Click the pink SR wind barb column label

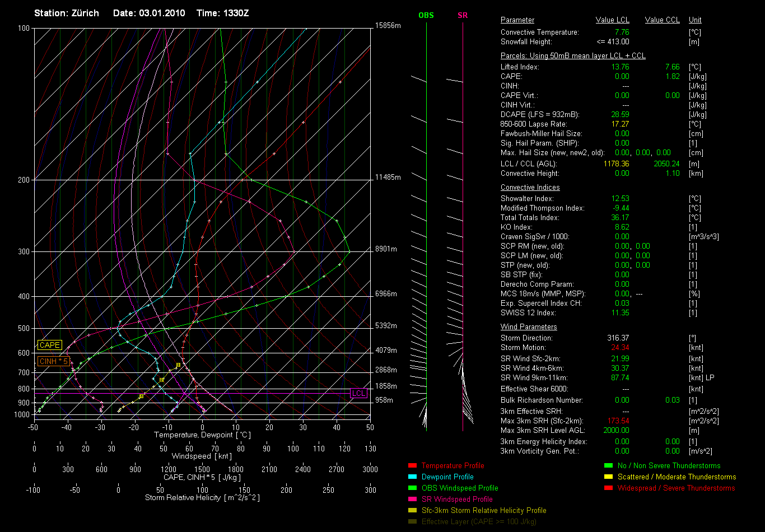click(x=463, y=15)
